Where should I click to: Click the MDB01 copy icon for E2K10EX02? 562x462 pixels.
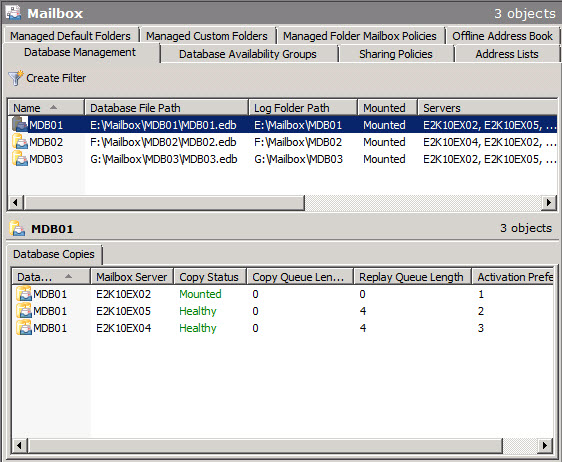pos(24,294)
